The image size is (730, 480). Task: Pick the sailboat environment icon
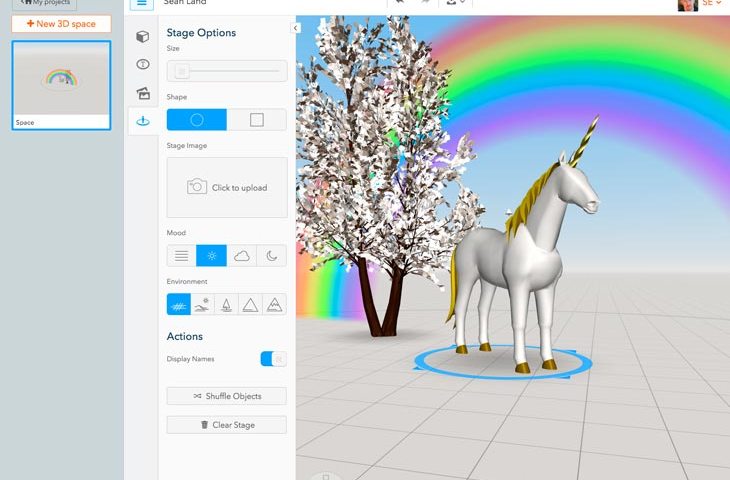(x=226, y=304)
